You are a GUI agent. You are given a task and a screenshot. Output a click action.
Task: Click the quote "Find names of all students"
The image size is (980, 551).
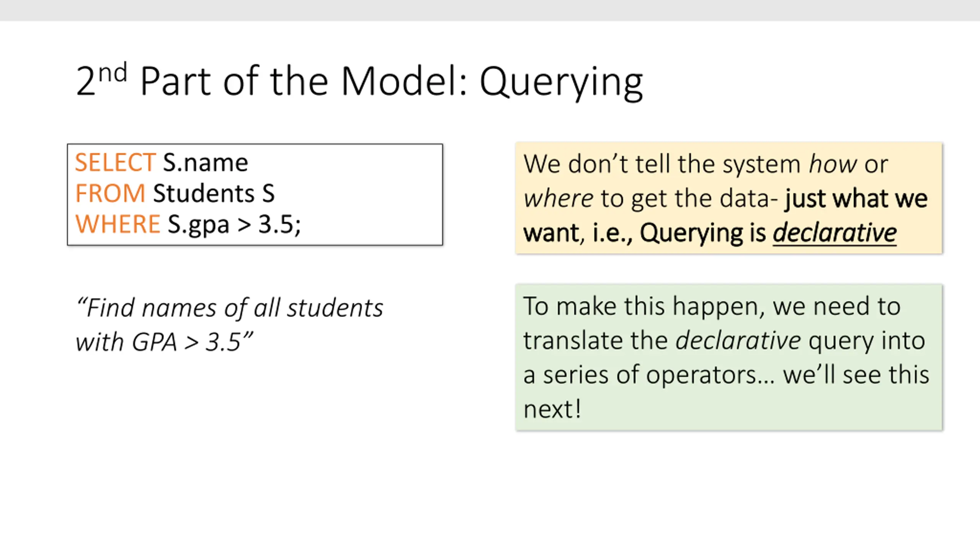(x=230, y=308)
